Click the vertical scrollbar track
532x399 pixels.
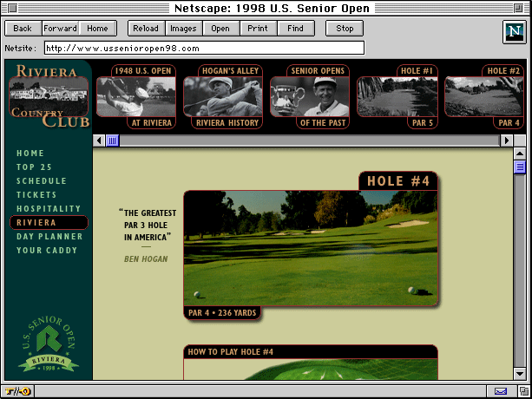tap(520, 271)
